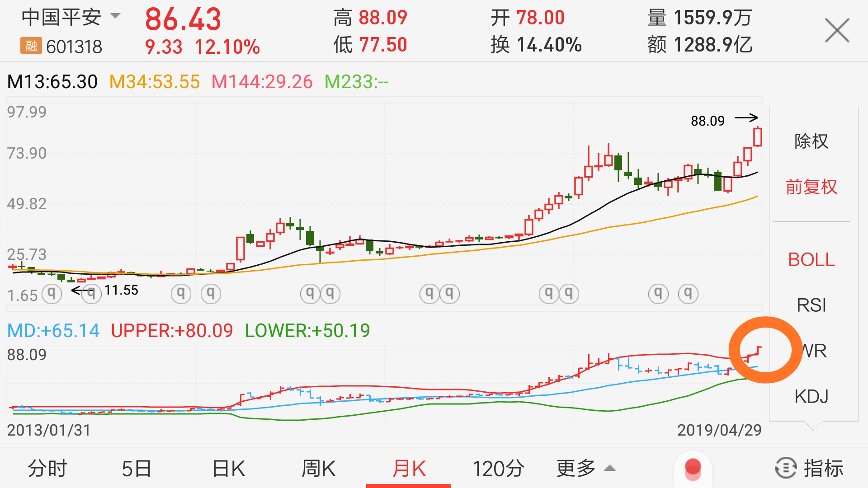Close the chart with the X icon
868x488 pixels.
point(837,31)
